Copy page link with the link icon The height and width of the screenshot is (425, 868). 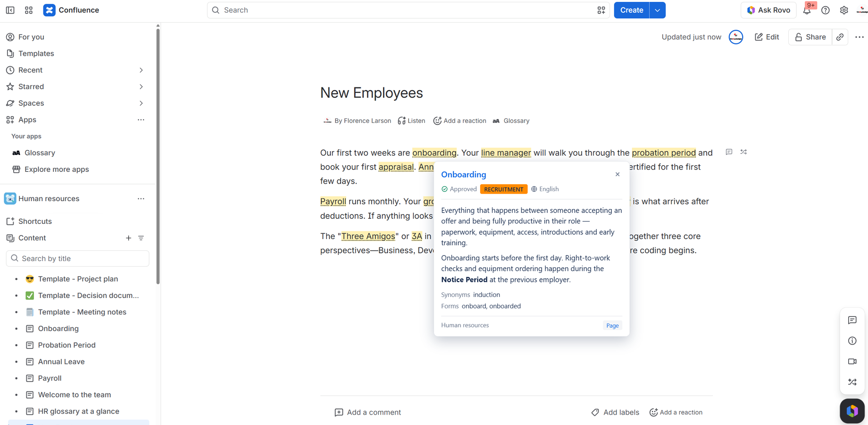[x=840, y=37]
